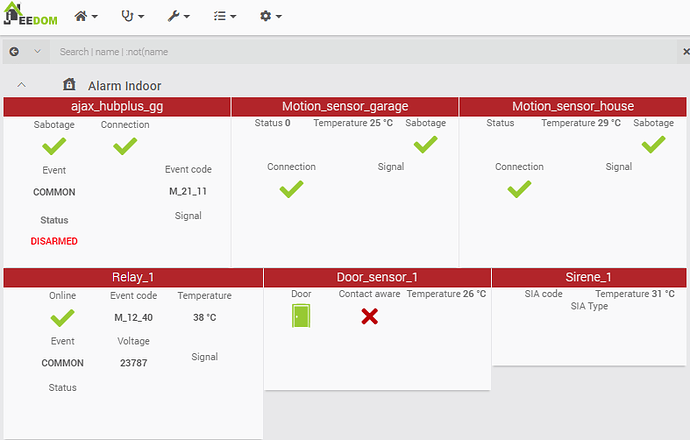Open the ajax_hubplus_gg widget header

coord(117,106)
